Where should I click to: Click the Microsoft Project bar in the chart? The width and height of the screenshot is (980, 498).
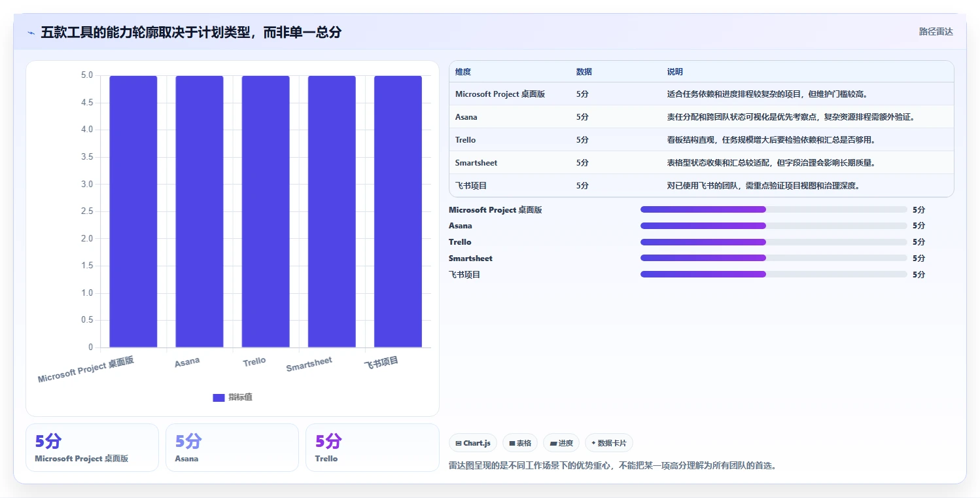[133, 211]
